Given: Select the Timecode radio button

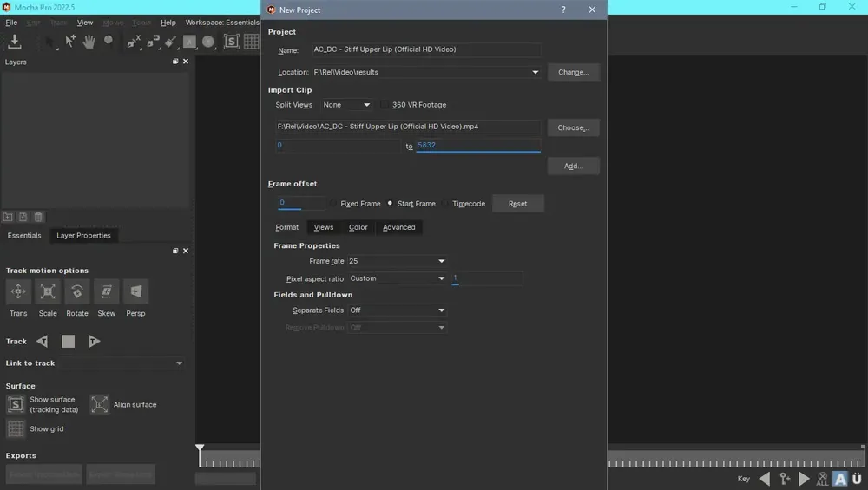Looking at the screenshot, I should pyautogui.click(x=445, y=204).
